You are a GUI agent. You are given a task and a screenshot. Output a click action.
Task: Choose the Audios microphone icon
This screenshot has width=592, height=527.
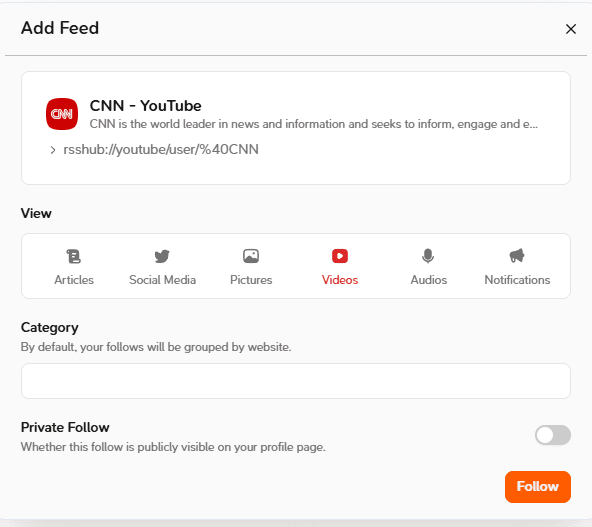click(428, 256)
